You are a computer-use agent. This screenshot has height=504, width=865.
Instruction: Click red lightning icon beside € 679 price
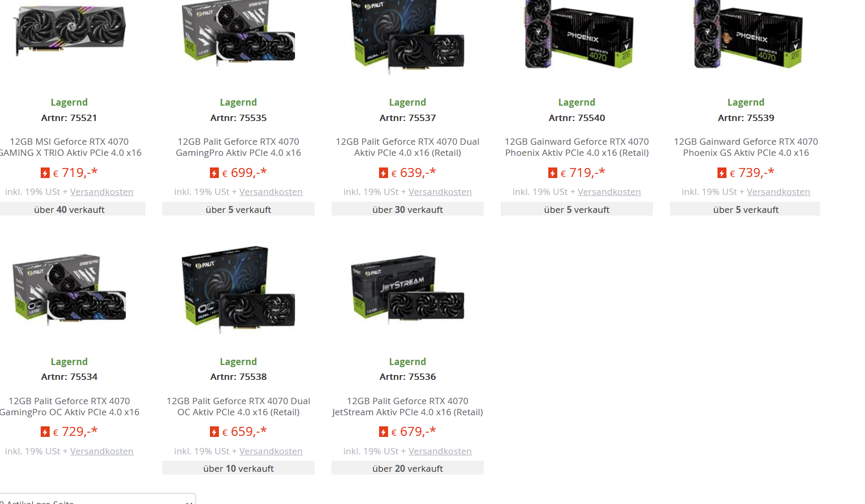[383, 432]
